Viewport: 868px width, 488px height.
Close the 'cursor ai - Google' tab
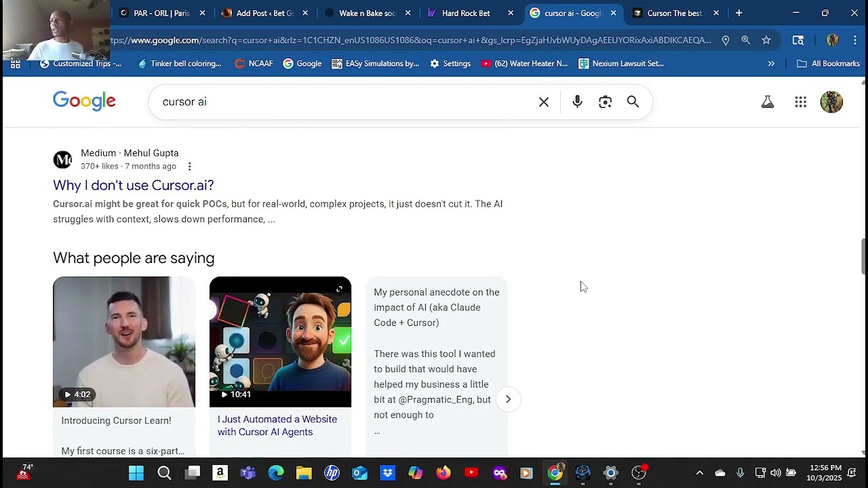pos(613,13)
